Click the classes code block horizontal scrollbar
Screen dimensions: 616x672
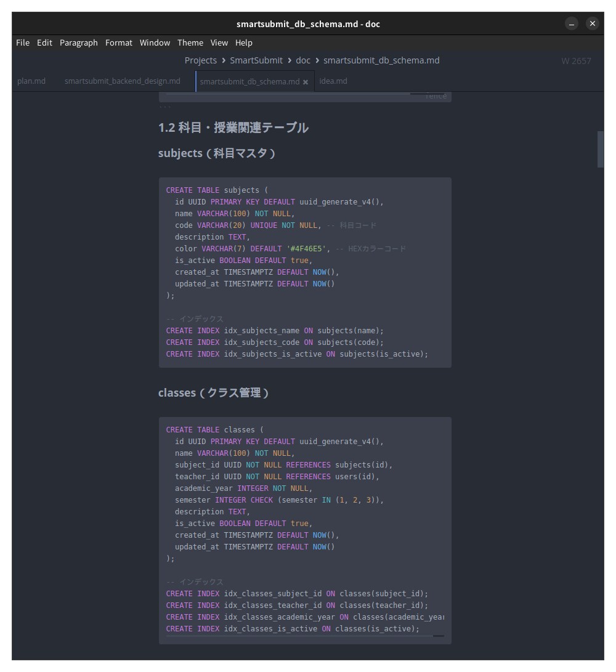click(305, 636)
